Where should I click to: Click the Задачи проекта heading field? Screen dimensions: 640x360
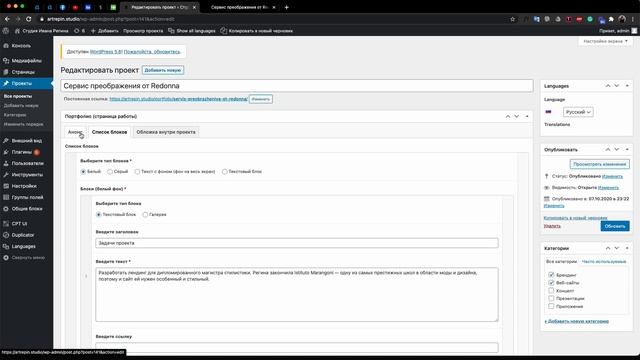(x=297, y=243)
